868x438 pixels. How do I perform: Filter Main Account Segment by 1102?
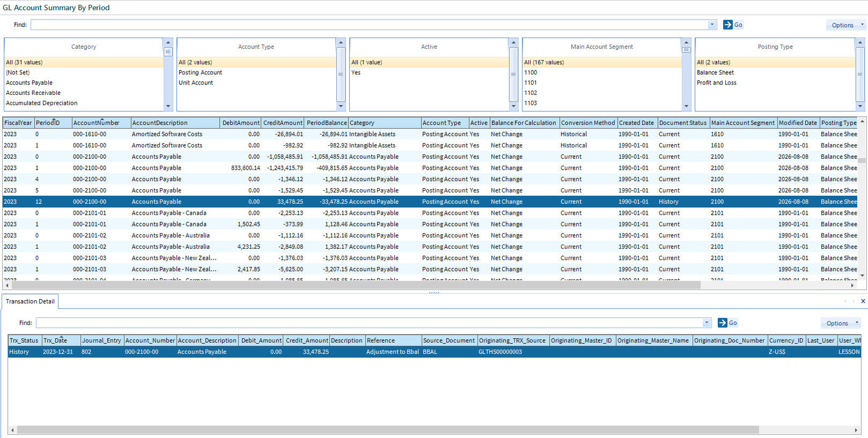(602, 93)
